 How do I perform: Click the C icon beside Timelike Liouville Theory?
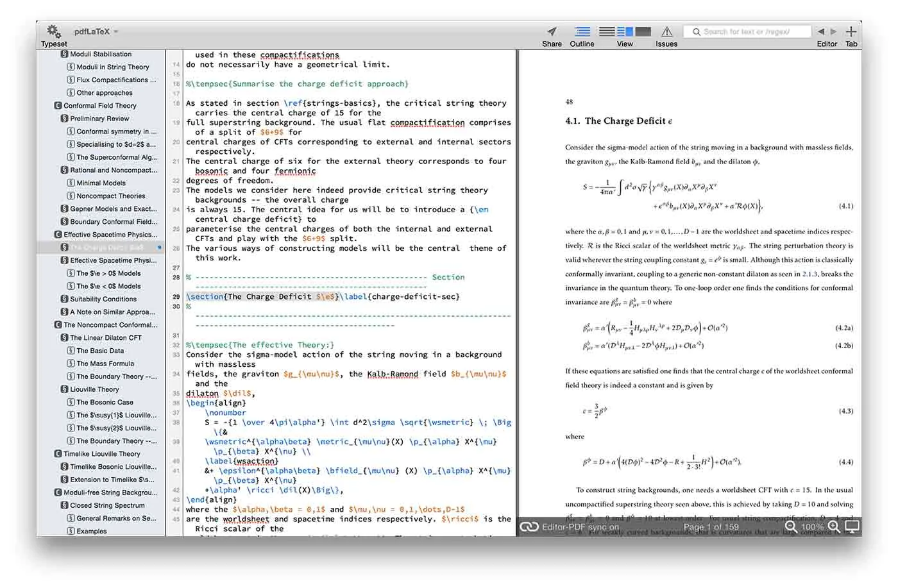pos(58,454)
